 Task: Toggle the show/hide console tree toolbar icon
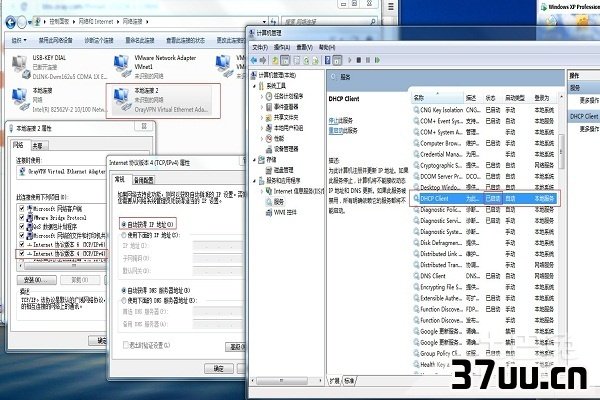pos(285,60)
